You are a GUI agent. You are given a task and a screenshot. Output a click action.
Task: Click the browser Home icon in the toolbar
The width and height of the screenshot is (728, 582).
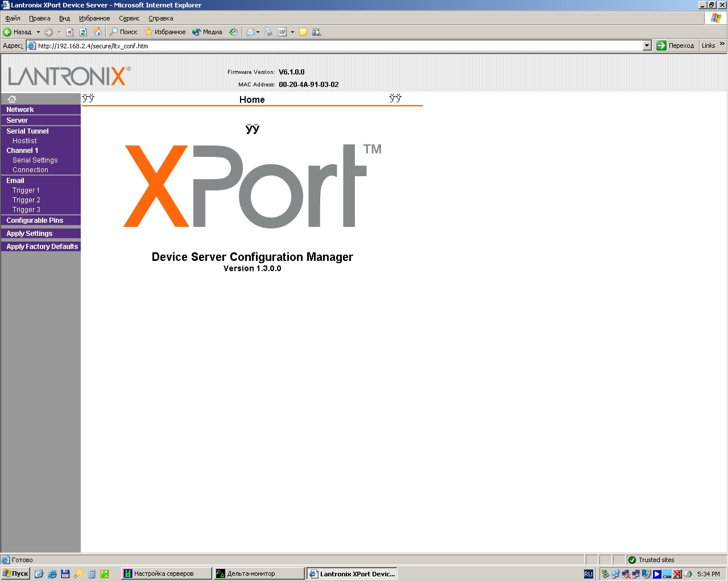(97, 32)
